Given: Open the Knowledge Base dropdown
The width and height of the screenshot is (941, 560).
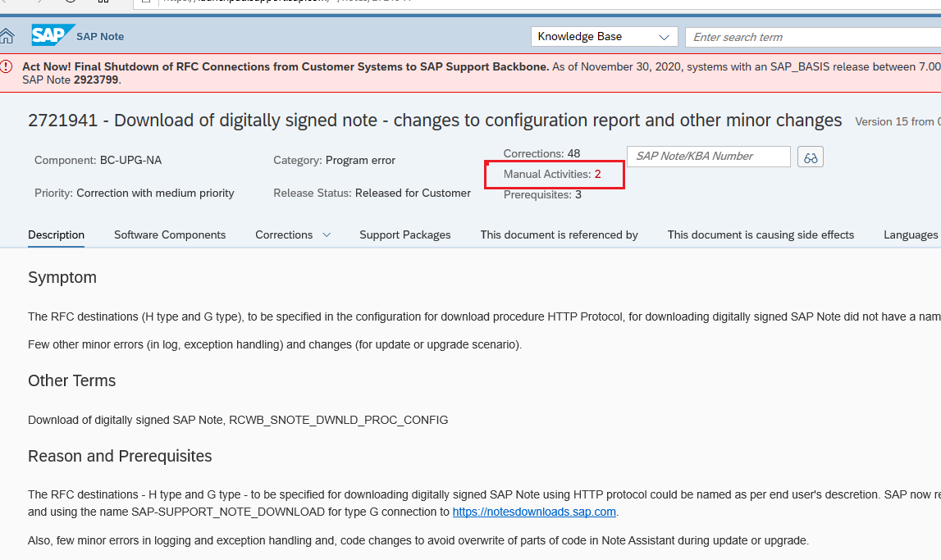Looking at the screenshot, I should [x=605, y=37].
